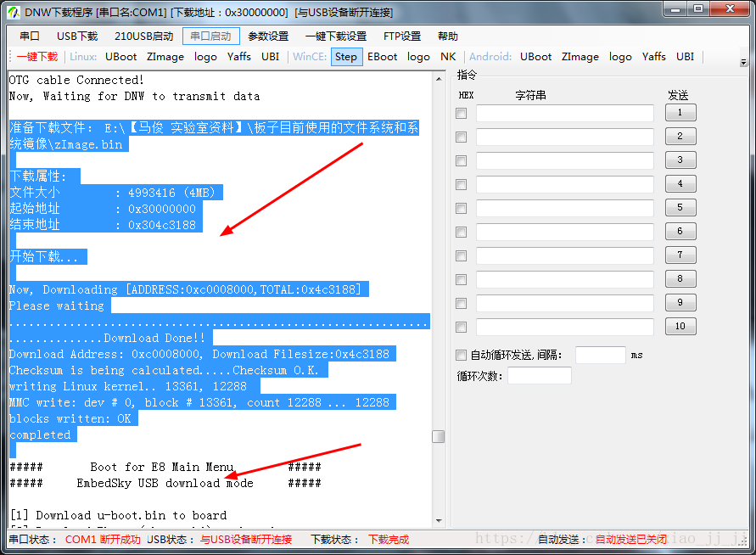Click WinCE Step toolbar button
Screen dimensions: 756x555
tap(346, 56)
